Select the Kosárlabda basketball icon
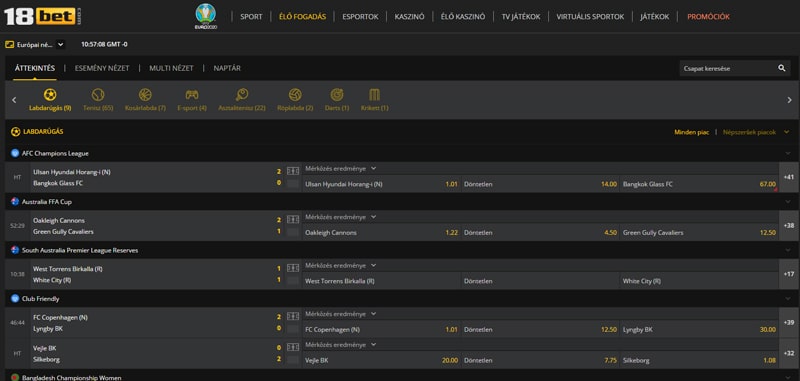800x381 pixels. point(145,95)
